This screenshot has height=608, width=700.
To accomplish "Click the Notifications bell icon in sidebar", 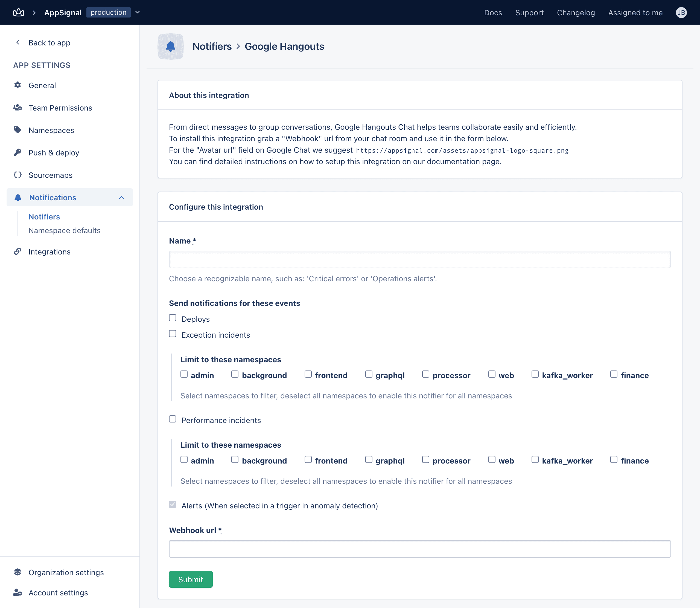I will coord(18,198).
